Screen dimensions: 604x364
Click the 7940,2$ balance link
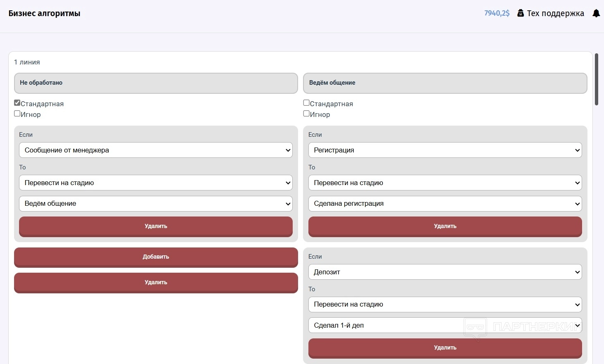click(497, 13)
